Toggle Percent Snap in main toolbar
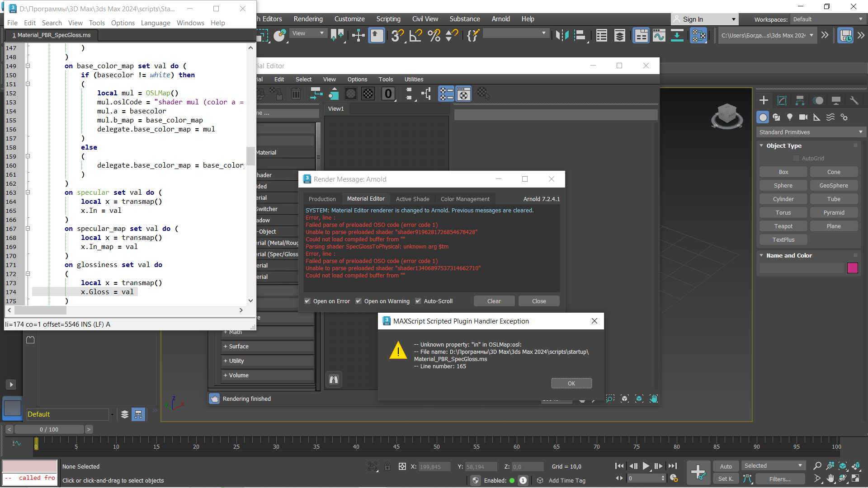The width and height of the screenshot is (868, 488). tap(434, 35)
